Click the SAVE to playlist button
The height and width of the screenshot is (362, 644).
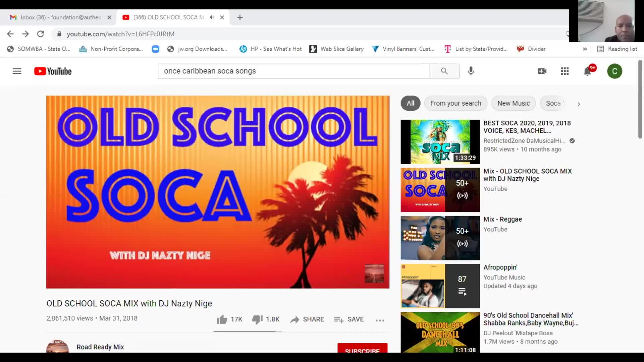point(349,319)
